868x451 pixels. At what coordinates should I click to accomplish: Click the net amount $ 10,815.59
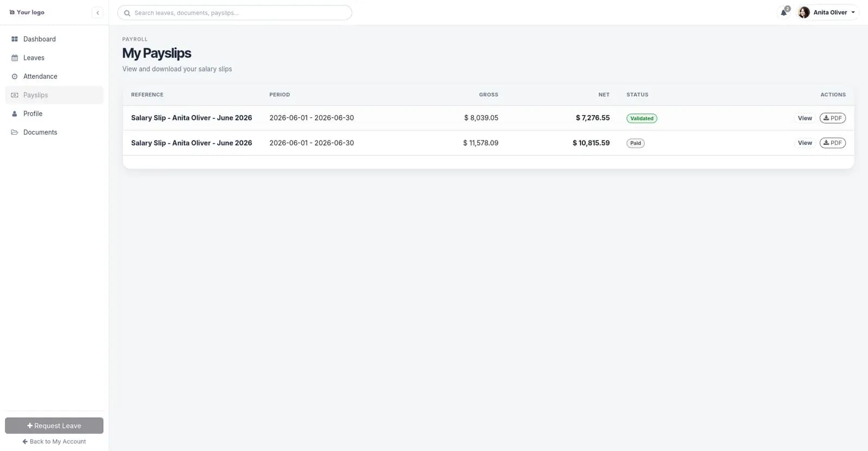[x=591, y=143]
